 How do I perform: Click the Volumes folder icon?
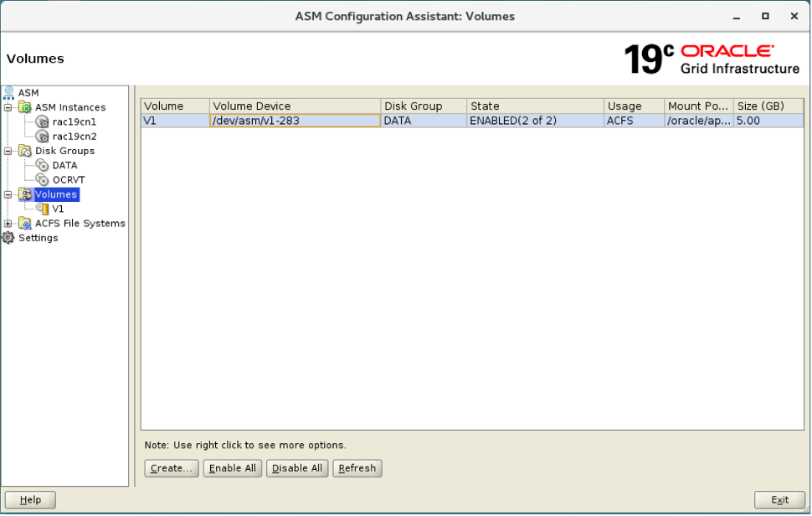pyautogui.click(x=25, y=194)
